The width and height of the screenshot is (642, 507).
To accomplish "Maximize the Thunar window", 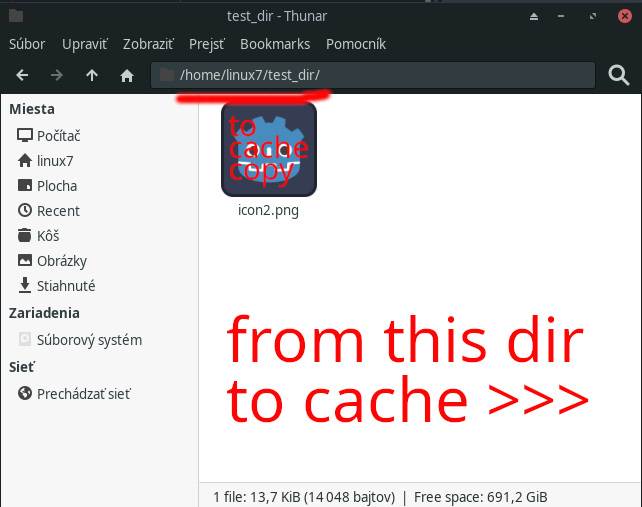I will tap(593, 16).
